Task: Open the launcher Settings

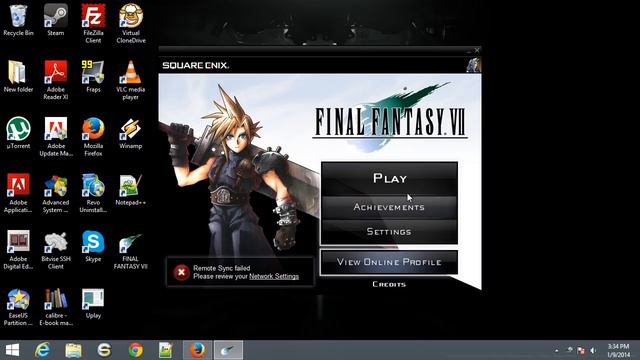Action: (389, 232)
